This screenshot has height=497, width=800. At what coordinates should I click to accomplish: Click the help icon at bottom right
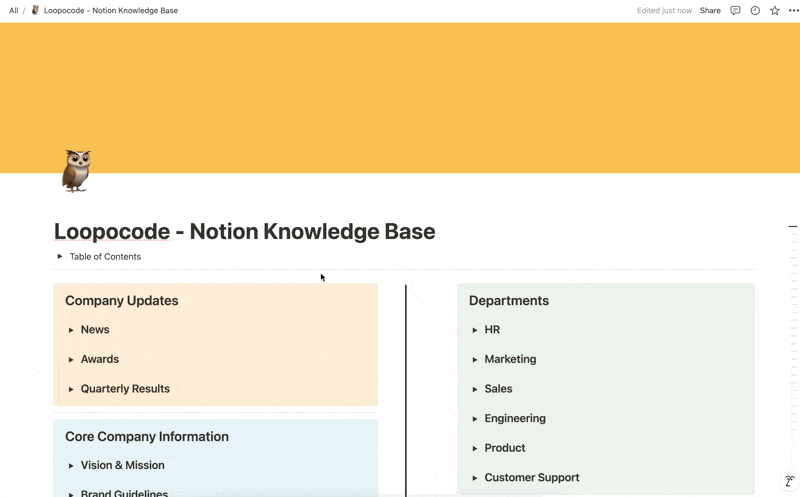point(790,481)
